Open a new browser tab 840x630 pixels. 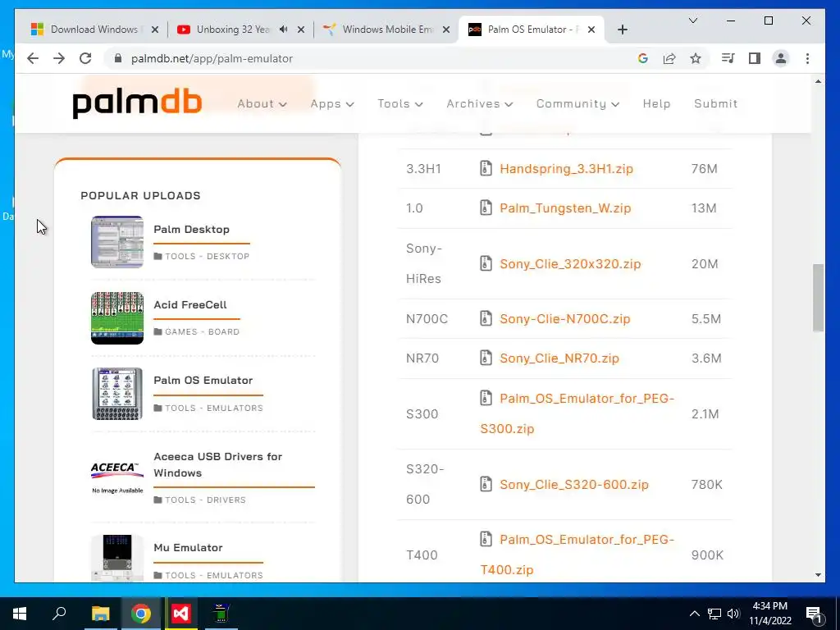622,30
